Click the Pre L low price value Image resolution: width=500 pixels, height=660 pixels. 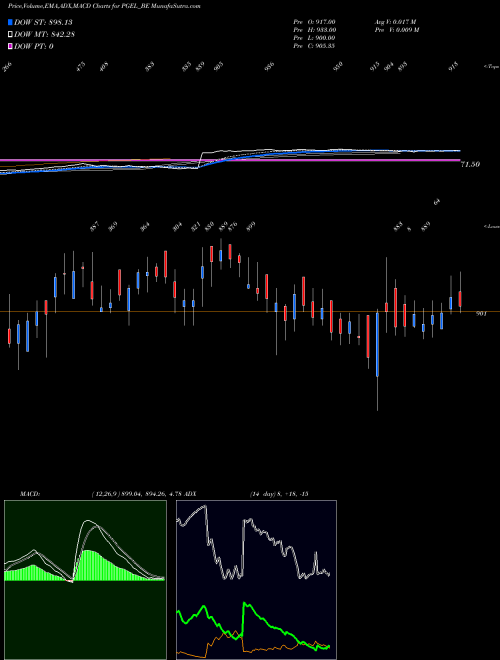pos(314,38)
